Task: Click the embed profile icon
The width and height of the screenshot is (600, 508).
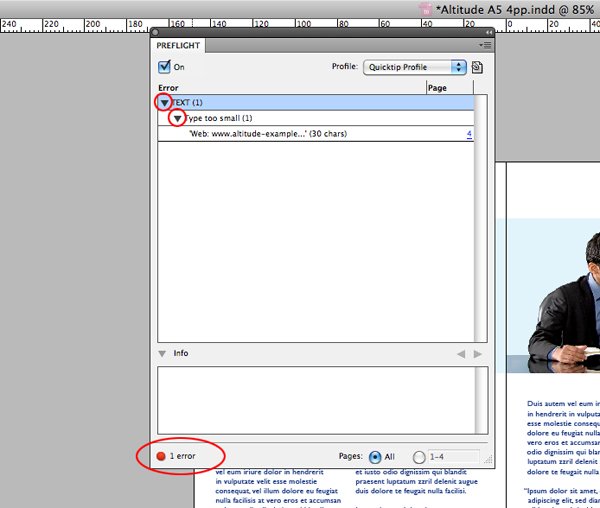Action: click(477, 67)
